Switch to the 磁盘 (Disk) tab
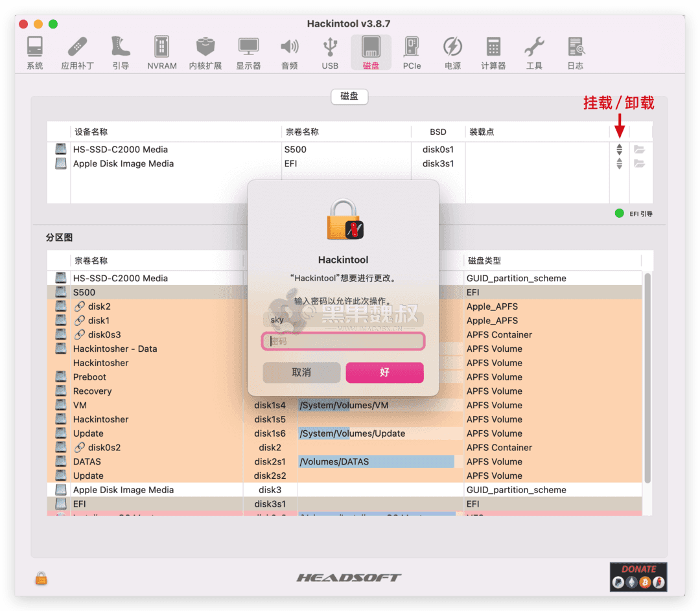The image size is (700, 611). [x=349, y=97]
